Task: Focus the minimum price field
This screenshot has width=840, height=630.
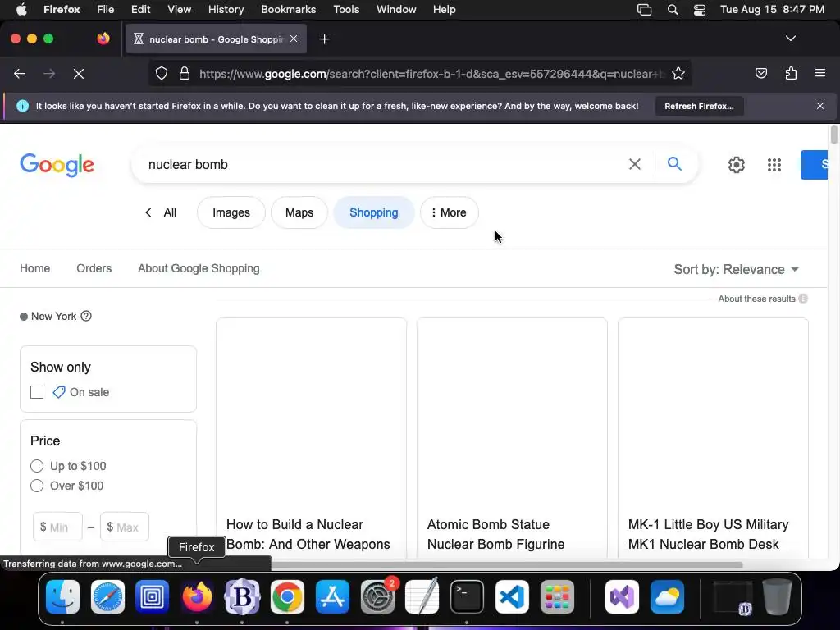Action: pos(58,527)
